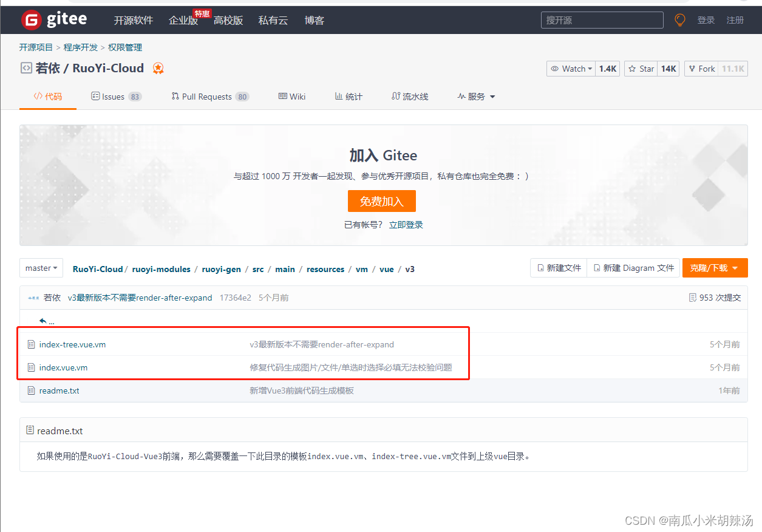Open commit 新增Vue3前端代码生成模板
The image size is (762, 532).
(302, 390)
